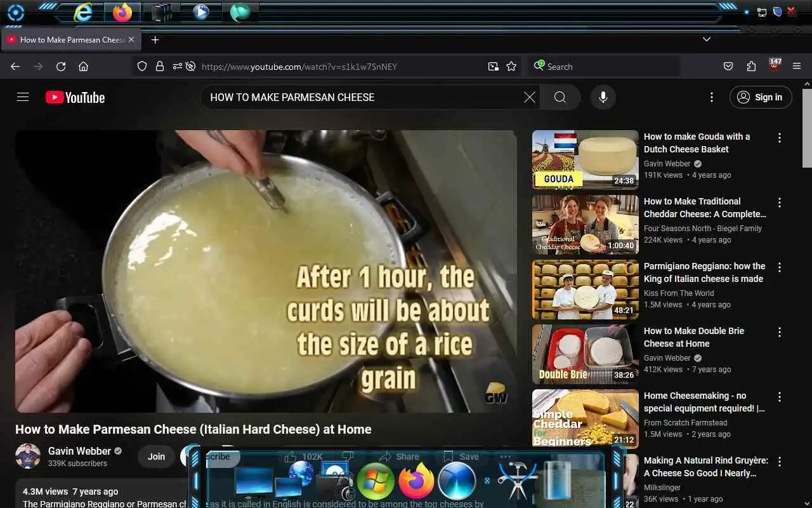Open tracking protection shield in address bar
The image size is (812, 508).
click(142, 67)
